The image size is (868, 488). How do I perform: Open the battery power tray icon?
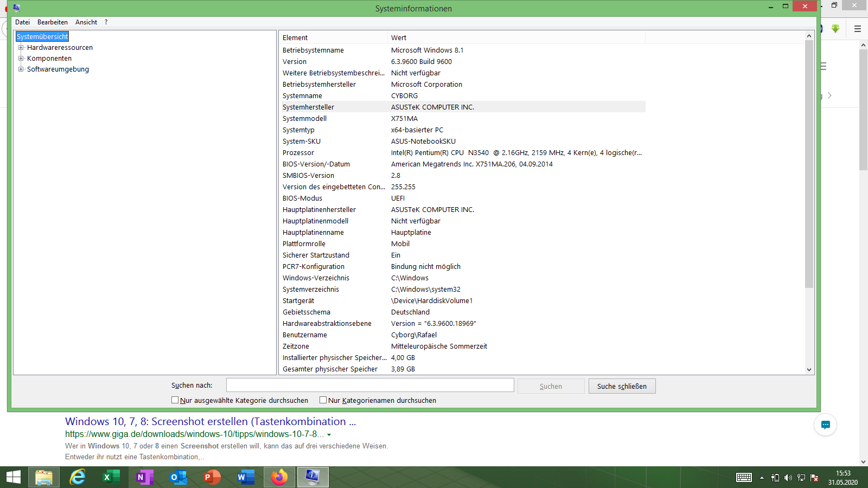(775, 478)
